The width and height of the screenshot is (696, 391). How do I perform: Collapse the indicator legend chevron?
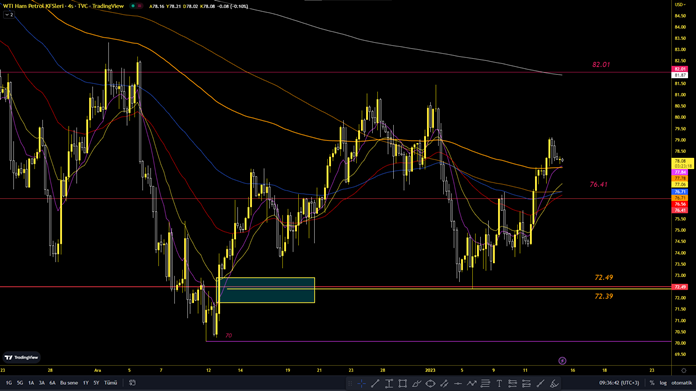coord(9,15)
